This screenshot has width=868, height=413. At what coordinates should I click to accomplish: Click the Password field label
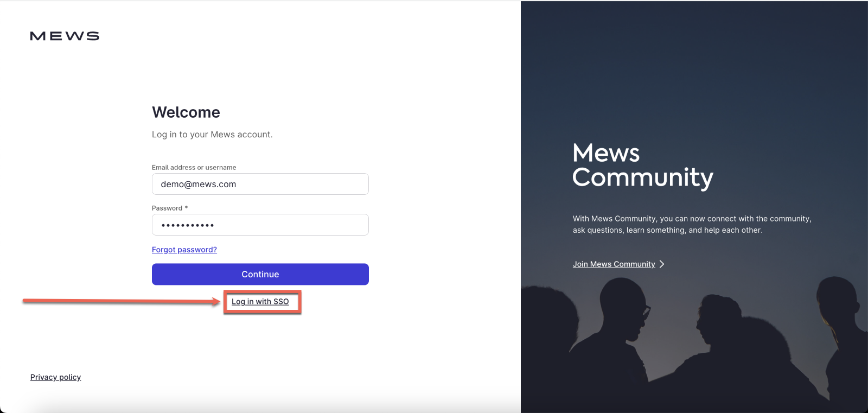click(167, 208)
